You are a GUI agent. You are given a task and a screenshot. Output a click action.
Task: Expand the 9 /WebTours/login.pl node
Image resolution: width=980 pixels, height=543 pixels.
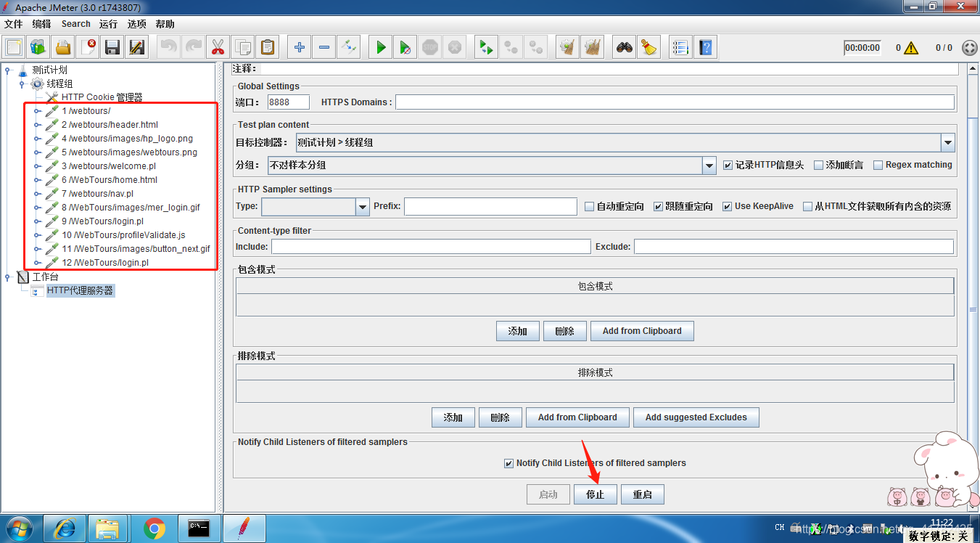[38, 221]
